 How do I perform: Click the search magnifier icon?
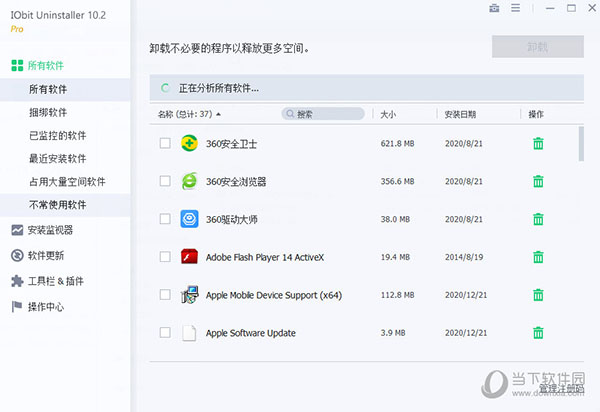[290, 114]
